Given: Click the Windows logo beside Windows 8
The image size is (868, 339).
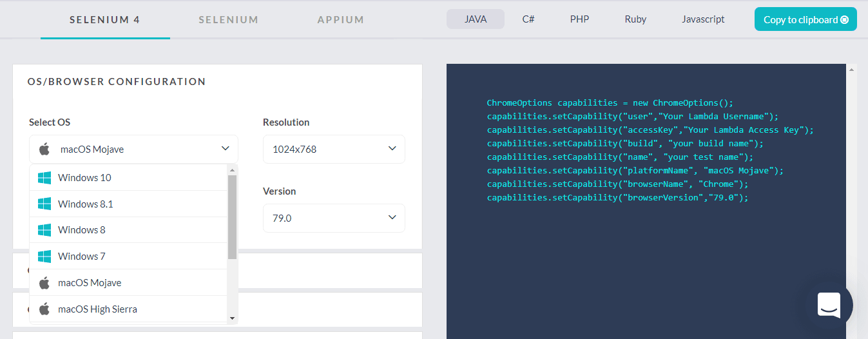Looking at the screenshot, I should pyautogui.click(x=44, y=229).
